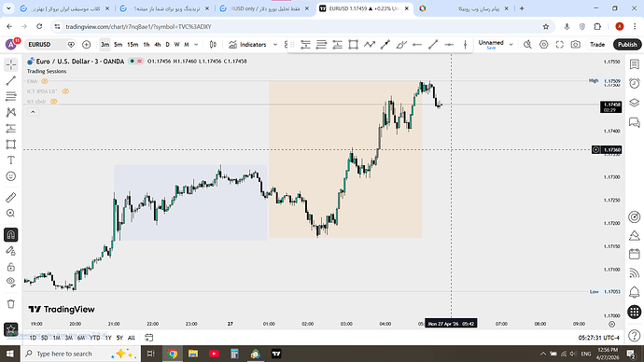Open the go to date calendar icon
Viewport: 644px width, 362px height.
(148, 338)
